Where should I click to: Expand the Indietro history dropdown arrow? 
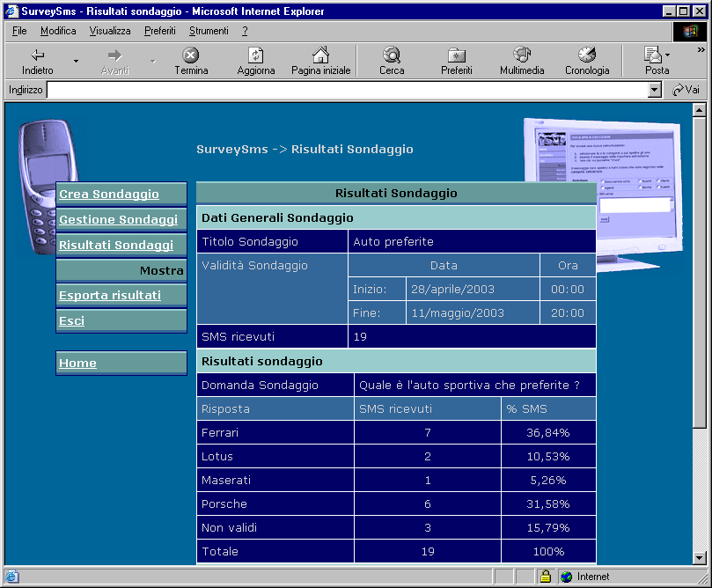(76, 61)
